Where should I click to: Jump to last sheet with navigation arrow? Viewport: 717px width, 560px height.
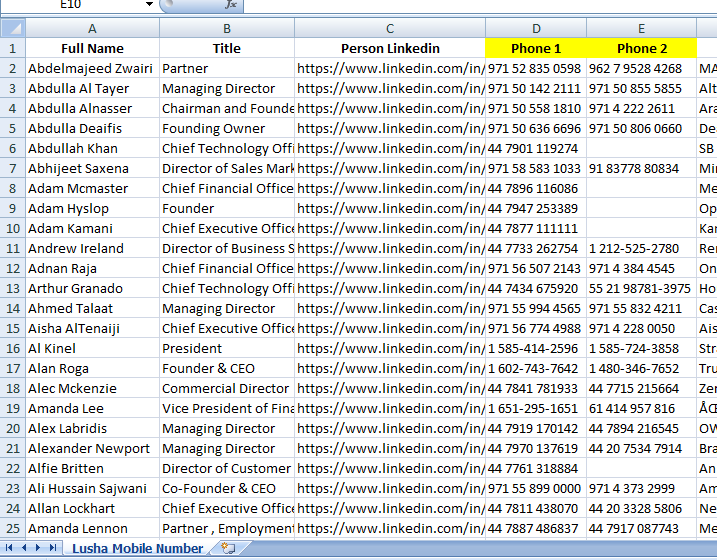(x=52, y=548)
